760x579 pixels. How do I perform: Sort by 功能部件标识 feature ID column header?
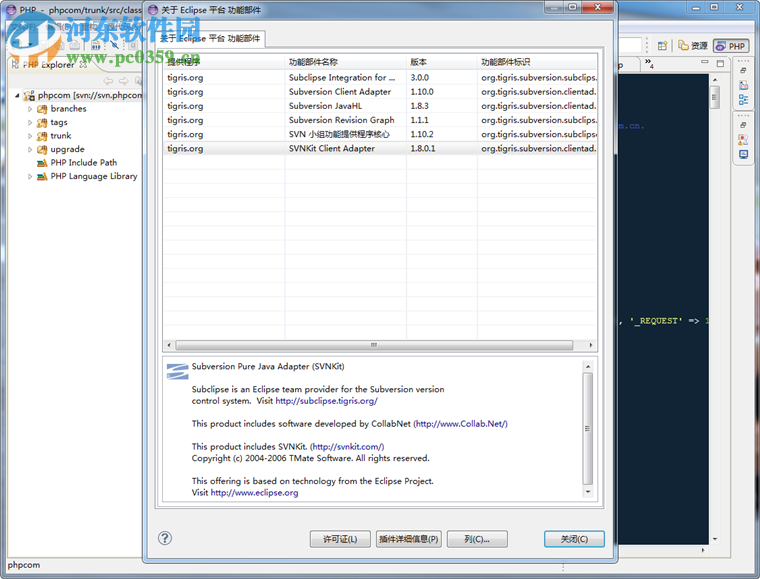pyautogui.click(x=537, y=62)
